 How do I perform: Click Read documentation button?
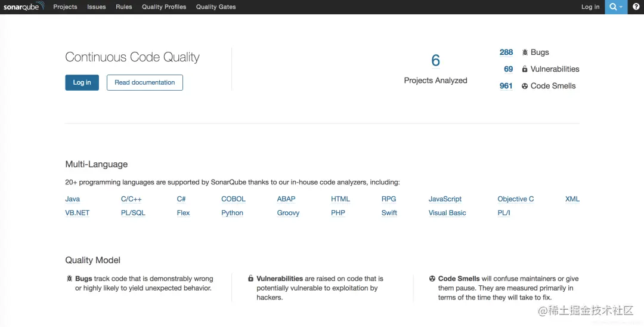click(144, 82)
